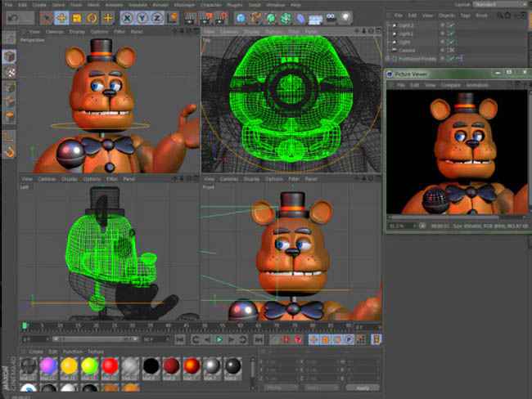The image size is (532, 399).
Task: Toggle Light.1 enable checkmark in Object Manager
Action: point(451,34)
